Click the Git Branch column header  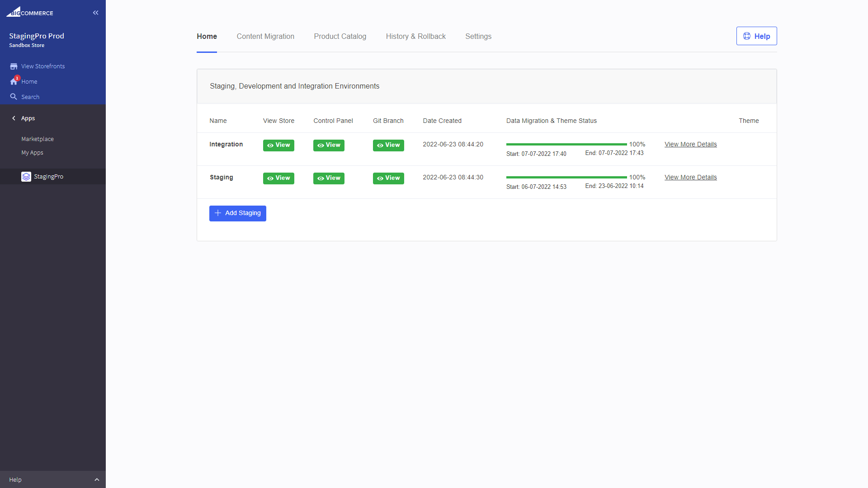click(x=388, y=121)
